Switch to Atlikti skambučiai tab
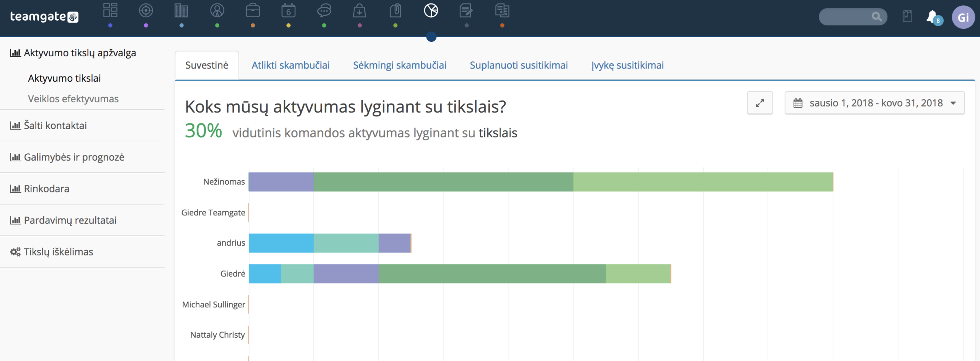Viewport: 980px width, 361px height. tap(291, 65)
